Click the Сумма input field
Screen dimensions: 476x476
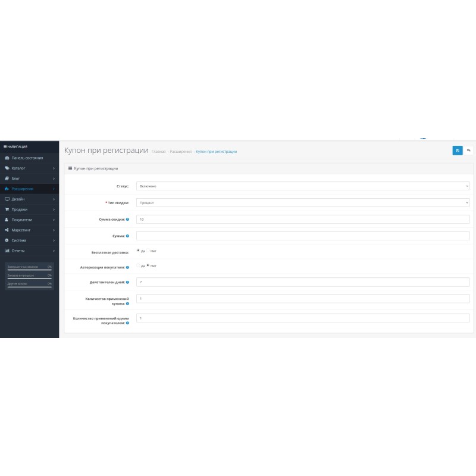click(x=303, y=236)
